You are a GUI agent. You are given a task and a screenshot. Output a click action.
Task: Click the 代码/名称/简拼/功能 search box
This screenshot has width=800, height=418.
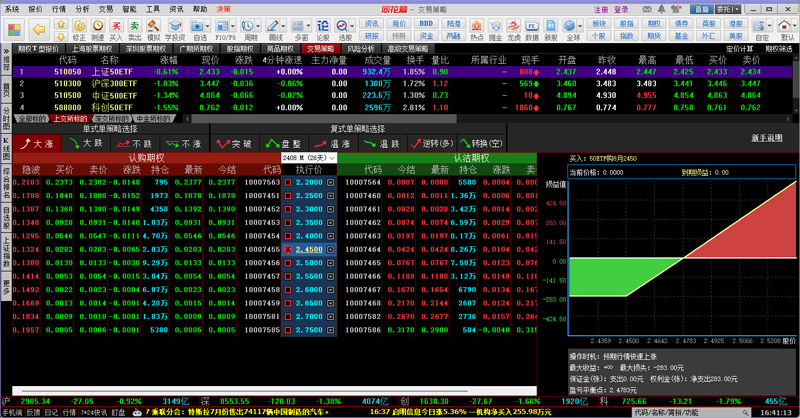pos(691,412)
